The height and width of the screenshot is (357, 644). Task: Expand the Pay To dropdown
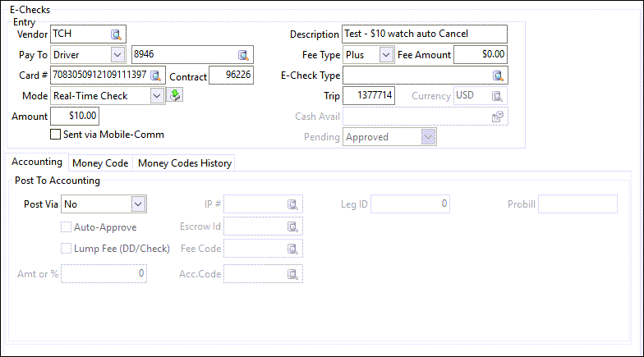117,55
